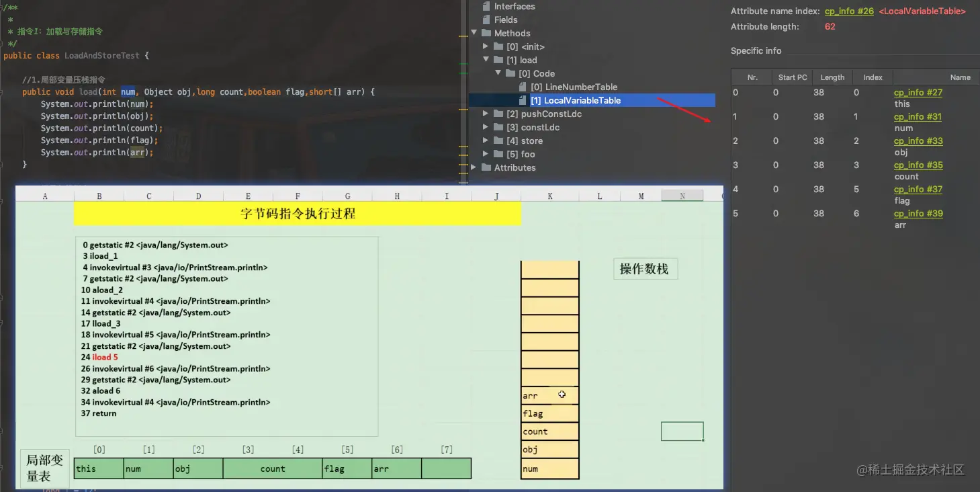Click the 局部变量表 label box
Image resolution: width=980 pixels, height=492 pixels.
[x=44, y=468]
